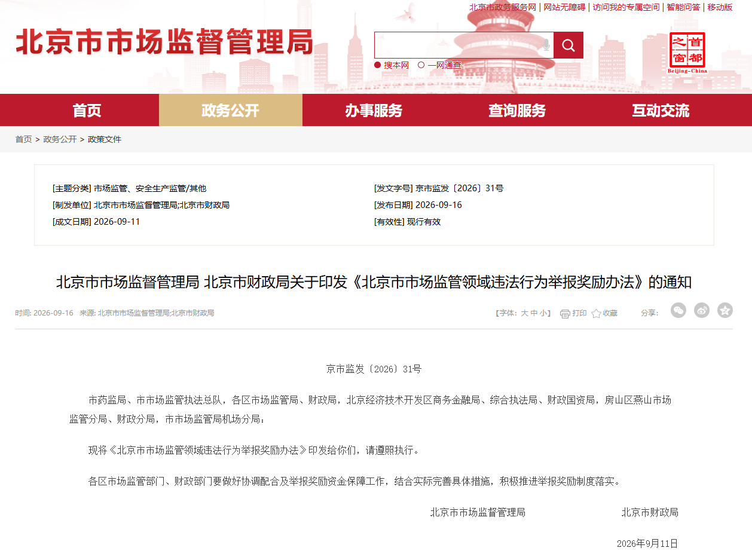The height and width of the screenshot is (560, 752).
Task: Switch to 移动版 mobile version
Action: coord(720,7)
